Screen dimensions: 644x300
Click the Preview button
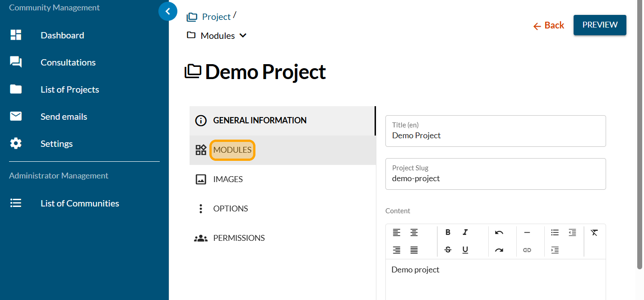pos(599,25)
